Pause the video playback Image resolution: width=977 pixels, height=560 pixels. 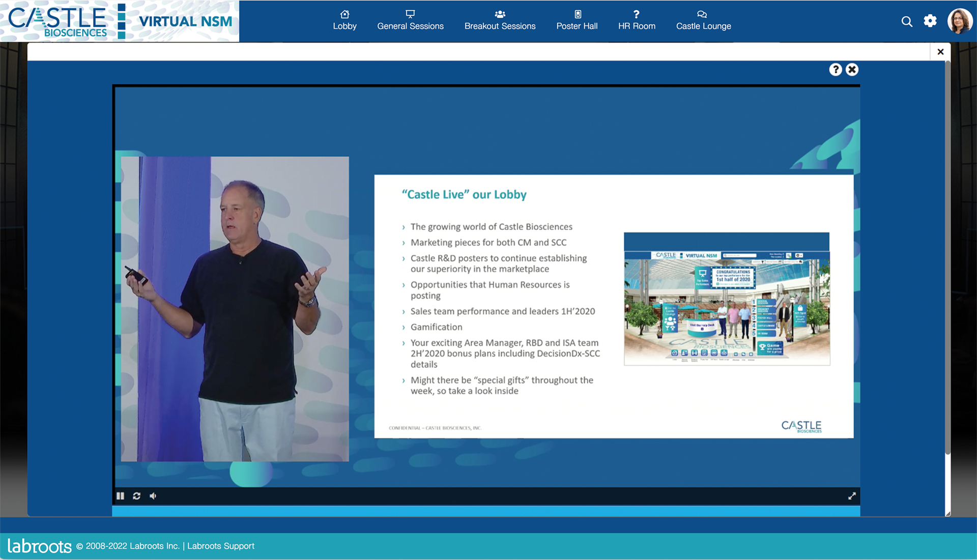(x=120, y=496)
